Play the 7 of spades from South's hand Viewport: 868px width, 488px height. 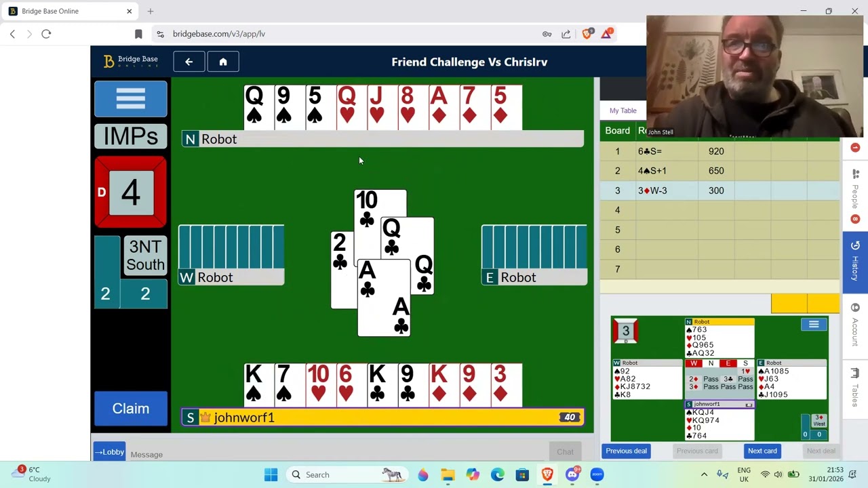[x=288, y=385]
